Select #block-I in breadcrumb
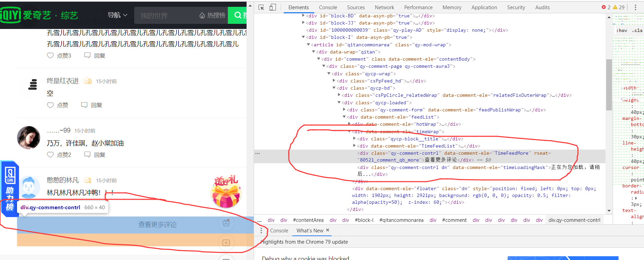644x260 pixels. 364,220
